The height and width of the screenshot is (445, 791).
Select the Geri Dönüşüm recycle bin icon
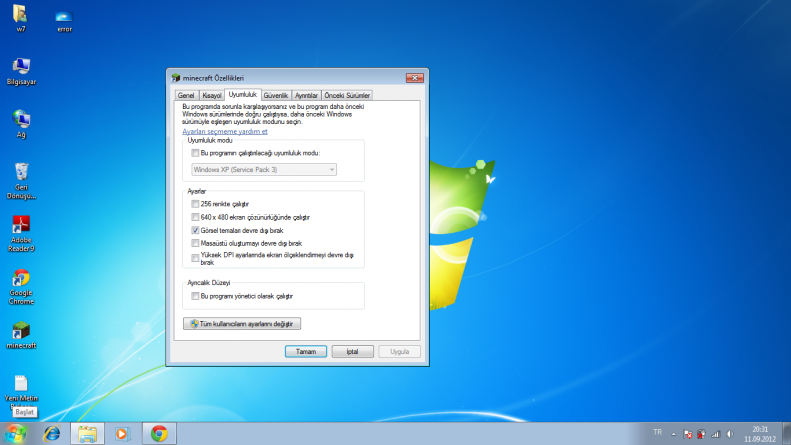[x=21, y=181]
